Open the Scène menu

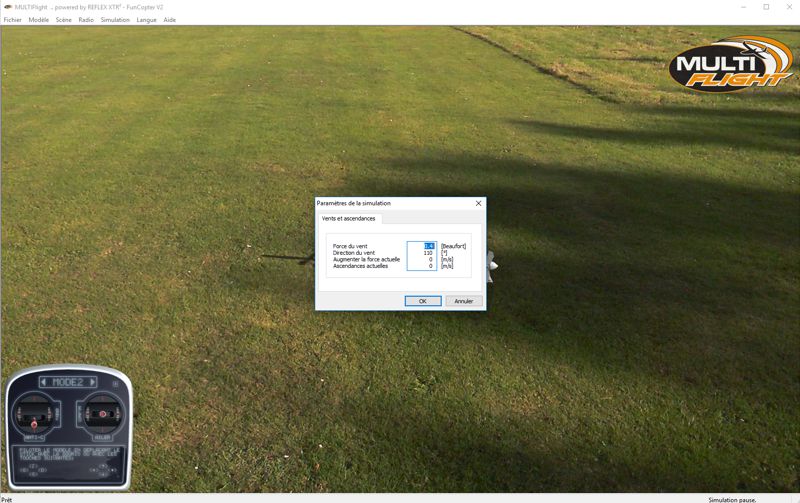[63, 20]
